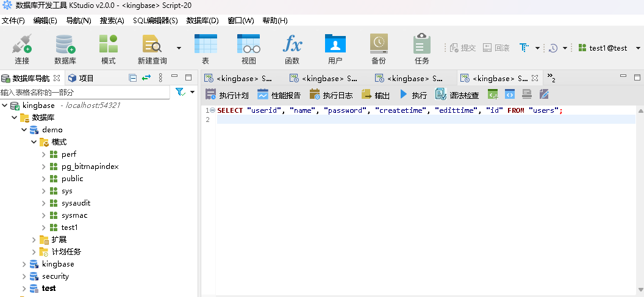Screen dimensions: 644x297
Task: Open the 新建查询 dropdown arrow
Action: click(179, 48)
